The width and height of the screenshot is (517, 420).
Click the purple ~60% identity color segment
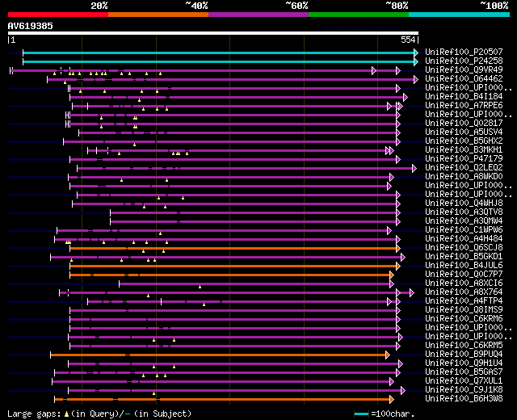coord(258,15)
